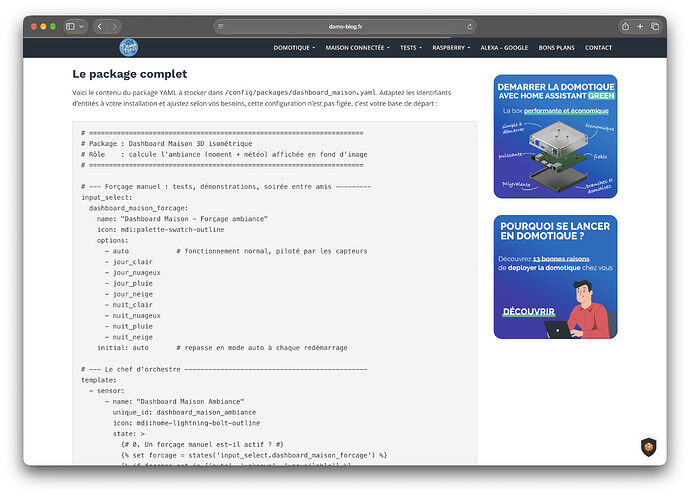Follow 'performante et économique' link
Image resolution: width=690 pixels, height=495 pixels.
(566, 110)
